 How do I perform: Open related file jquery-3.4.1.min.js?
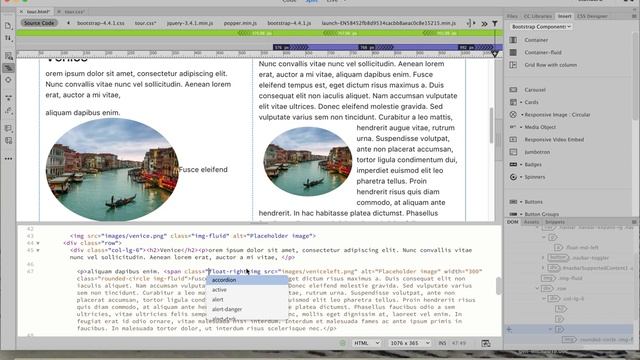pos(190,23)
